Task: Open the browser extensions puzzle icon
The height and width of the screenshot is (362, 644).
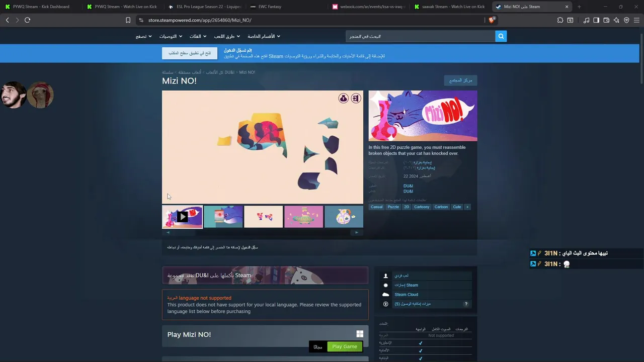Action: tap(560, 20)
